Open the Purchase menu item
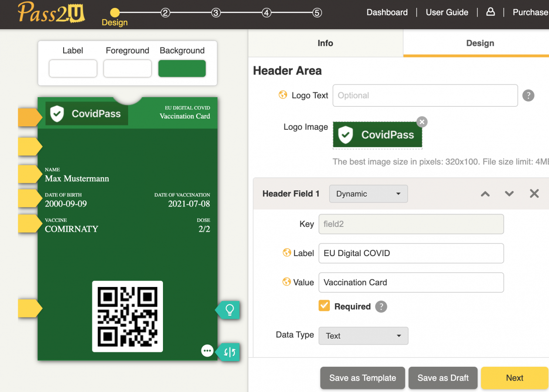549x392 pixels. point(530,12)
